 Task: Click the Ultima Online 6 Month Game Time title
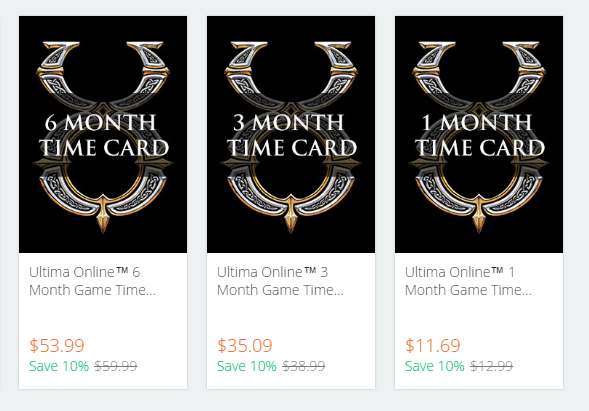tap(92, 281)
